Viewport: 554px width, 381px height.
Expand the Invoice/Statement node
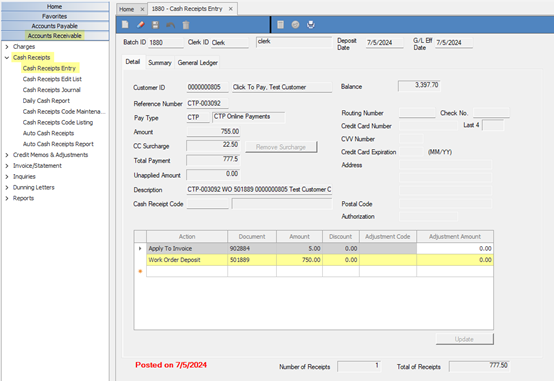tap(7, 166)
